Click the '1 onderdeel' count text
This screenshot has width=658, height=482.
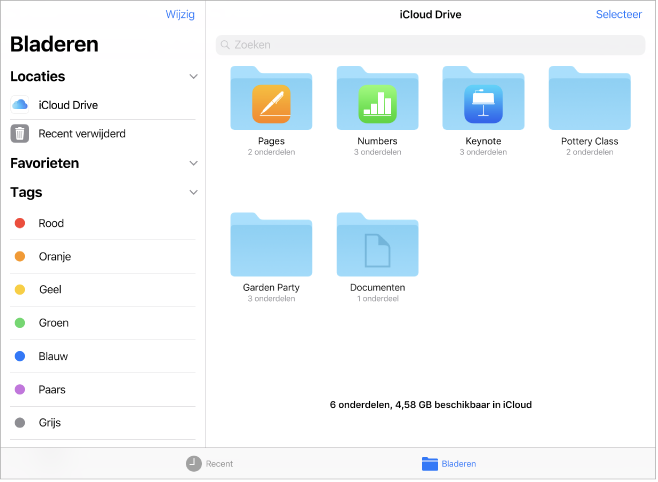377,298
